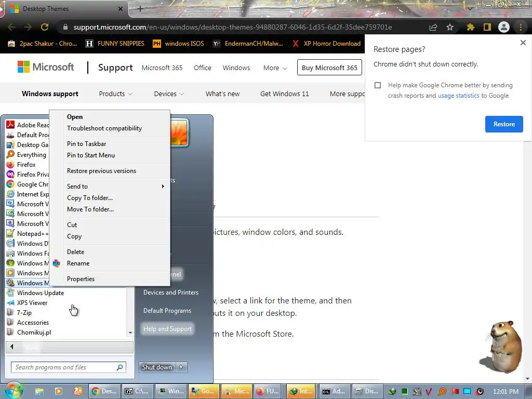
Task: Click the Search programs and files field
Action: 69,367
